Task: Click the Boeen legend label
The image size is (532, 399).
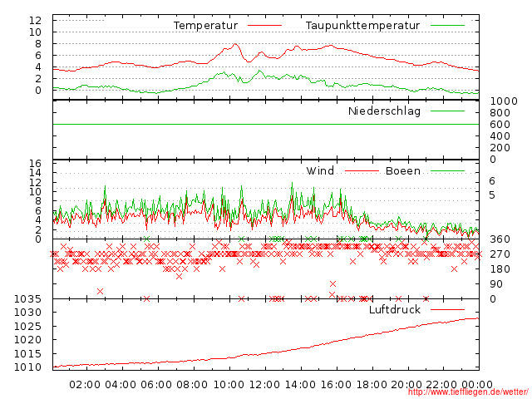Action: pos(403,170)
